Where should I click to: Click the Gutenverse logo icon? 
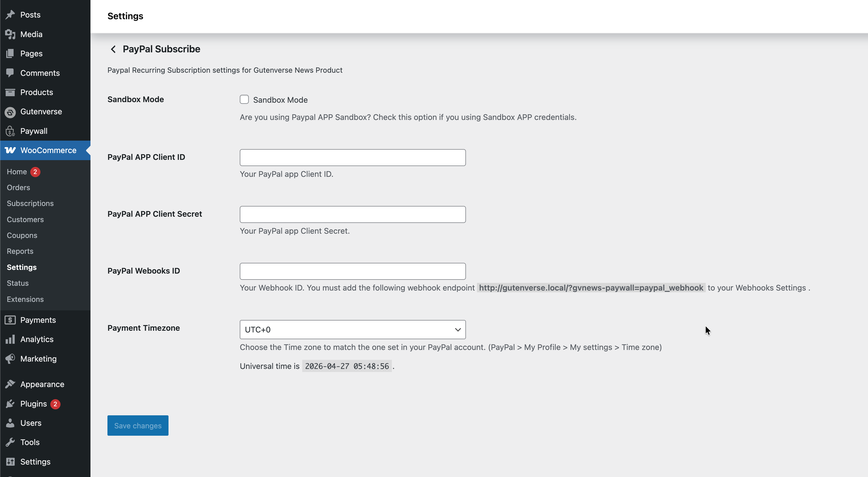pos(10,112)
